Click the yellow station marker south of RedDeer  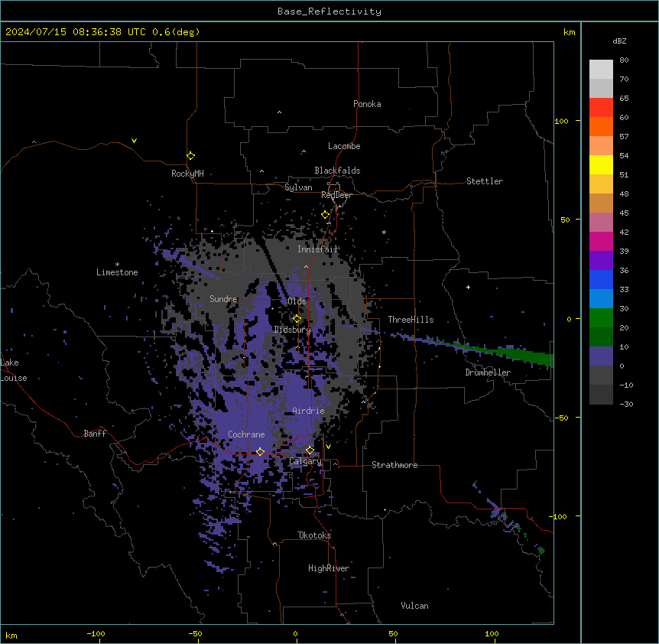point(326,215)
